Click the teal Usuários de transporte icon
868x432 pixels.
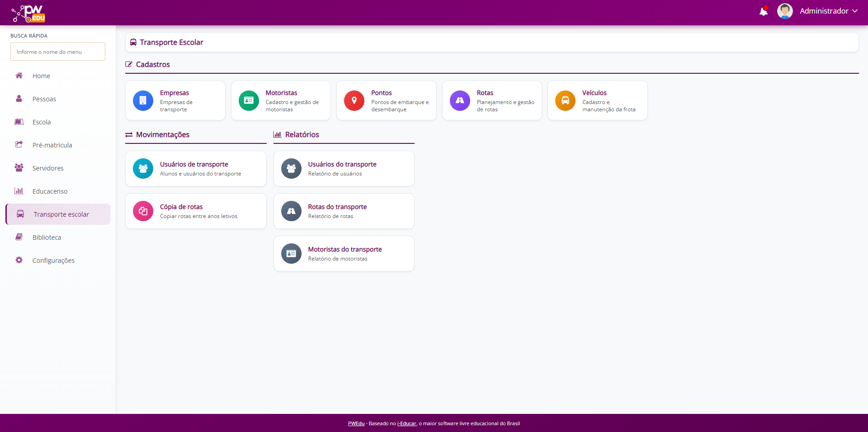(143, 168)
